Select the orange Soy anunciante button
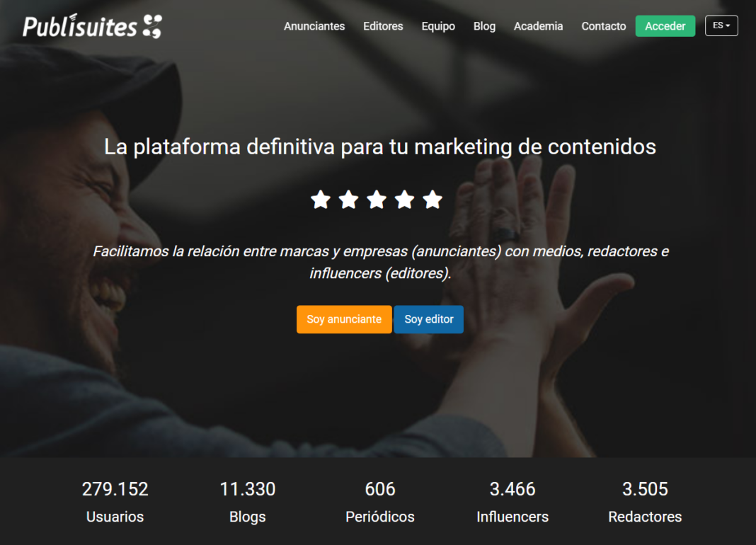 coord(344,319)
